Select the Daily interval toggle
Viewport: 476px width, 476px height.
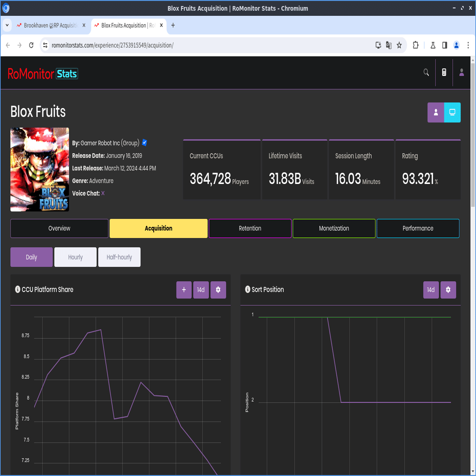[x=32, y=257]
